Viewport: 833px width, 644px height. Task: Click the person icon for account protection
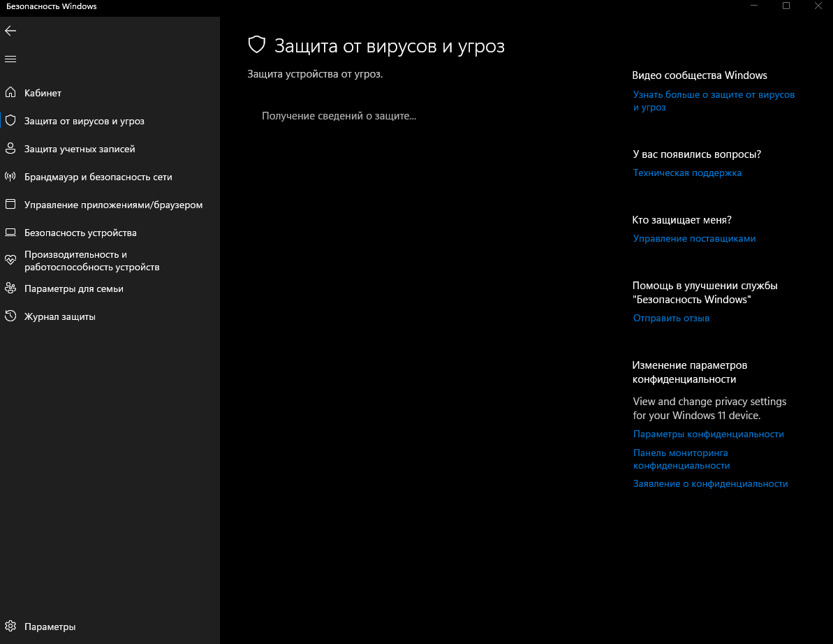coord(10,149)
